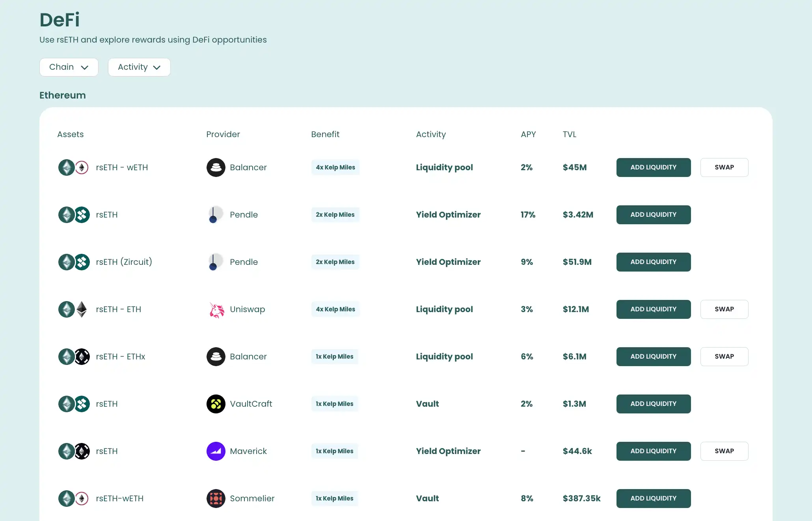812x521 pixels.
Task: Click Swap in the Maverick rsETH row
Action: [x=724, y=451]
